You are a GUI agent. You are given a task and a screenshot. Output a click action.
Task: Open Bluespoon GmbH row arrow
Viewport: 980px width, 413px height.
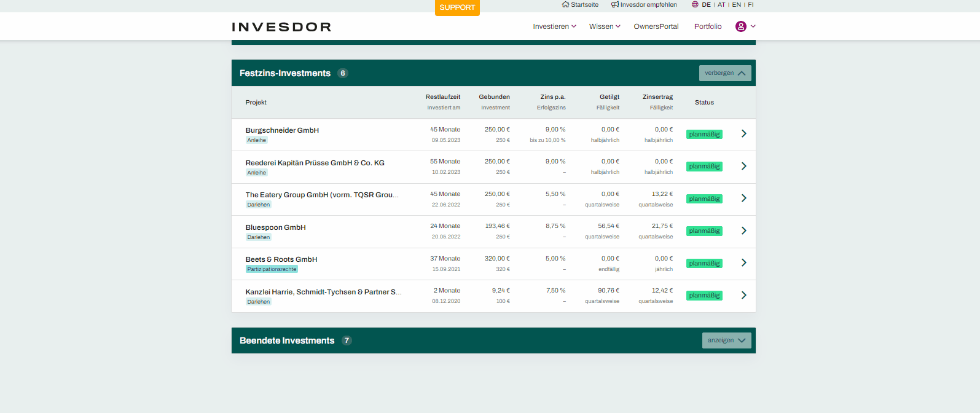click(x=743, y=231)
